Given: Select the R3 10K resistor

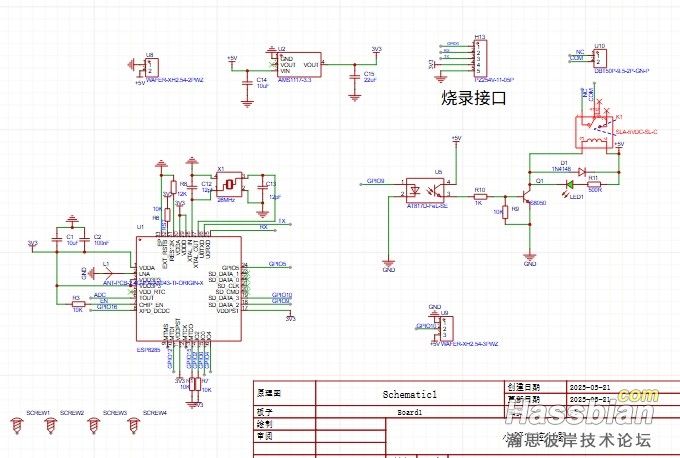Looking at the screenshot, I should point(78,304).
